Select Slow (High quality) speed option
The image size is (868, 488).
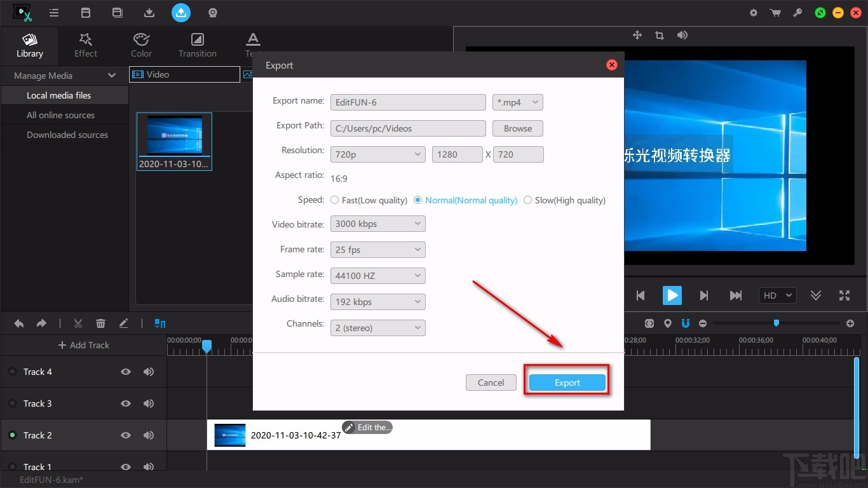(x=527, y=200)
